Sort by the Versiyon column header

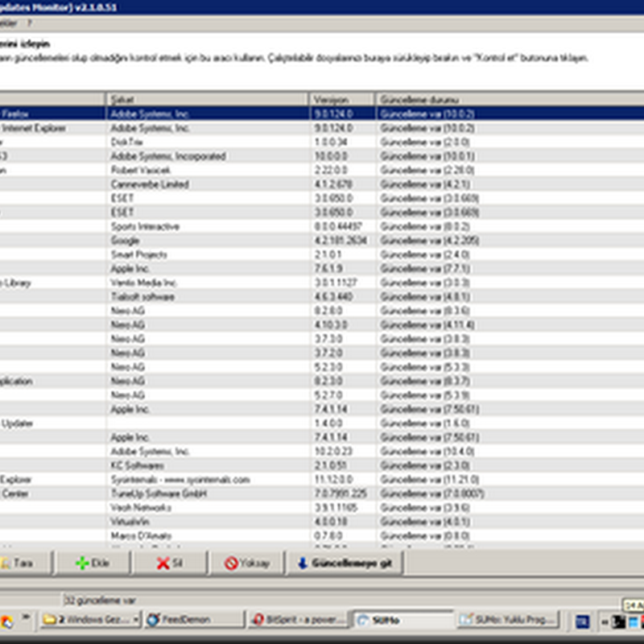(x=342, y=99)
